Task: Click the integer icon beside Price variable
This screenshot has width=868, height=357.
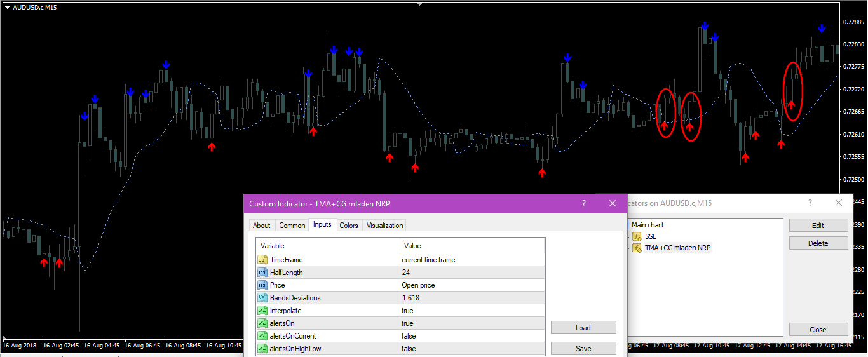Action: pos(262,285)
